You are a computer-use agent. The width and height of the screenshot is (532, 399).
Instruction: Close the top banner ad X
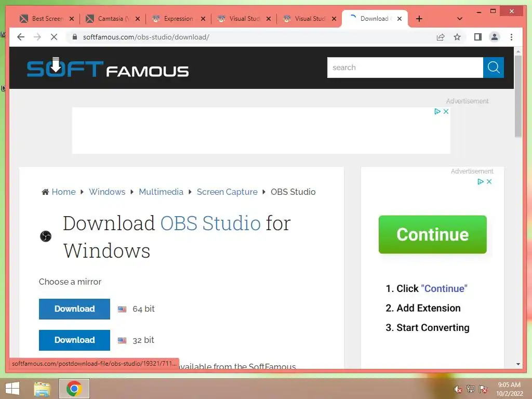(446, 111)
